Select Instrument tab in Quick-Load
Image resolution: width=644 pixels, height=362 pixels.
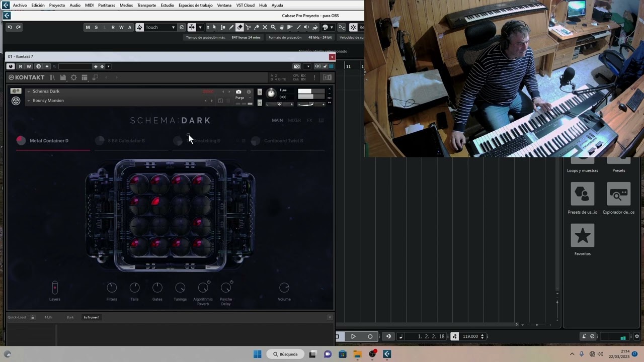92,317
